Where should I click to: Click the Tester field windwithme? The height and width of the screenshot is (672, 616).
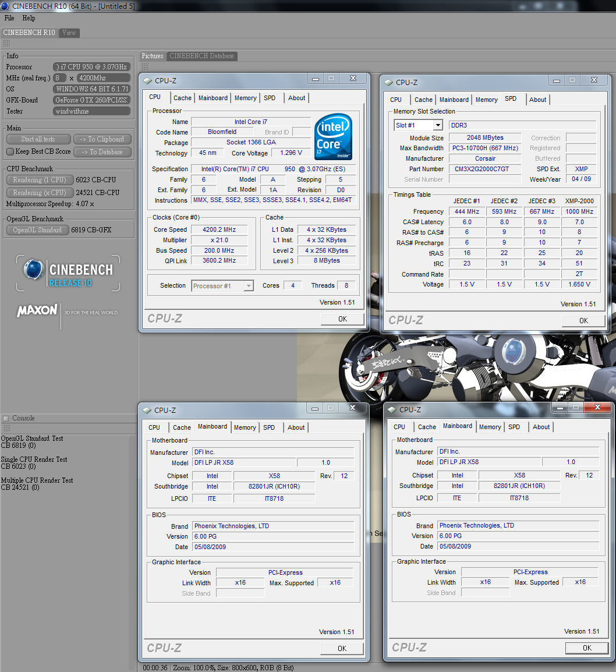coord(91,111)
